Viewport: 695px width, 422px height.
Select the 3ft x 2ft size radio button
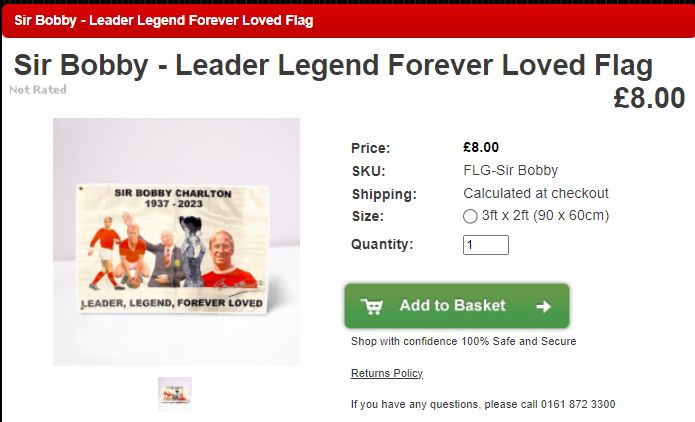pos(470,216)
